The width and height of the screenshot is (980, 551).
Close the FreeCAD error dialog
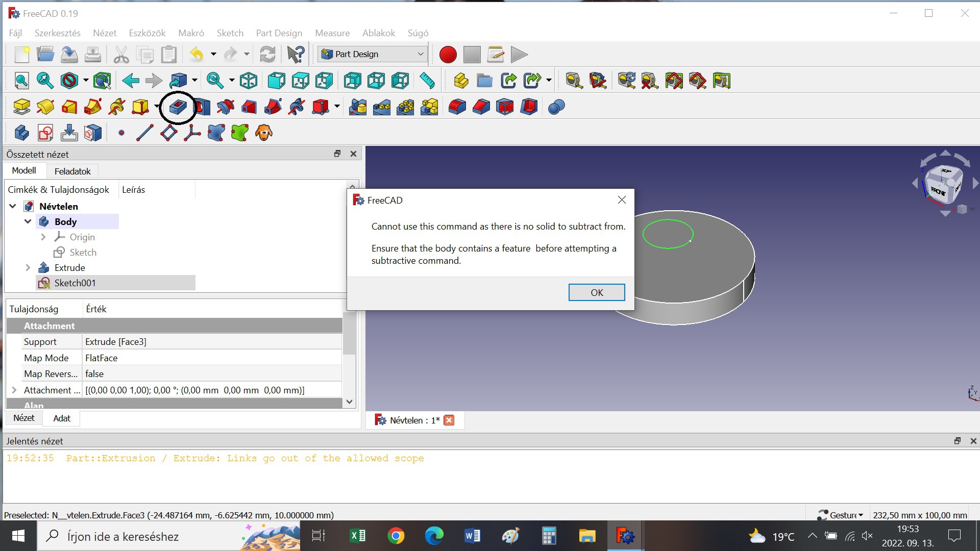(x=622, y=200)
